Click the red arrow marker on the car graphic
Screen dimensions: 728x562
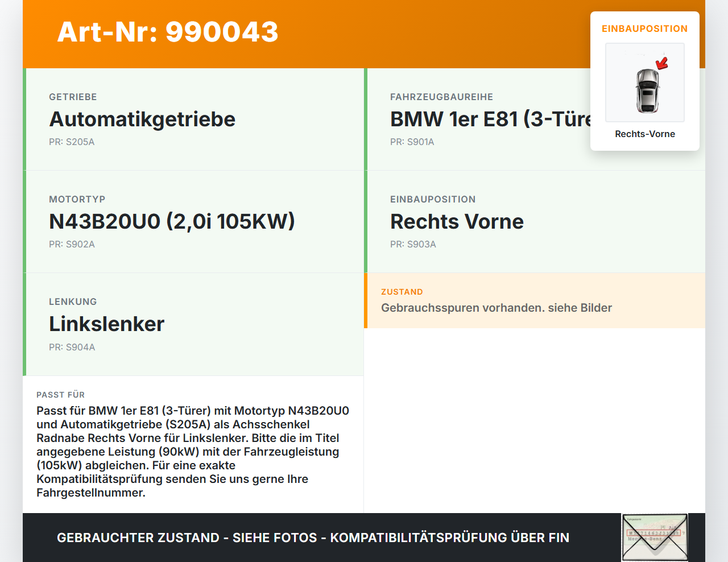[x=661, y=64]
